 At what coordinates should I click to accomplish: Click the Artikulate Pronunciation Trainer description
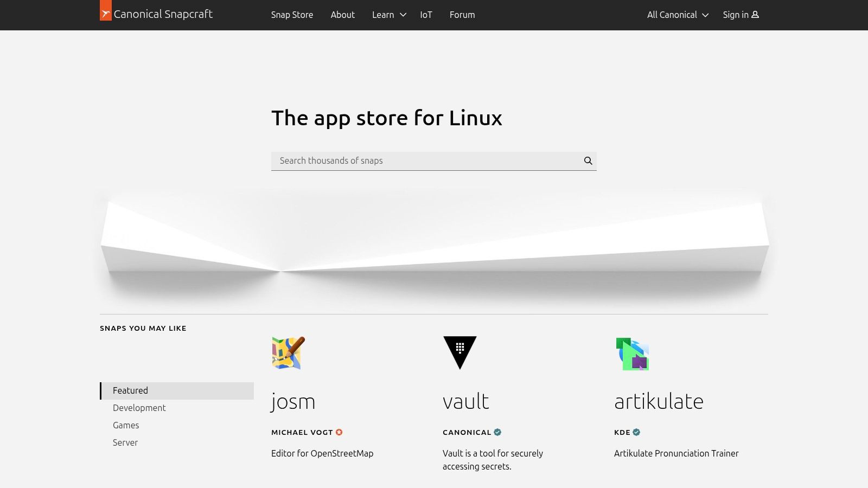(x=676, y=453)
